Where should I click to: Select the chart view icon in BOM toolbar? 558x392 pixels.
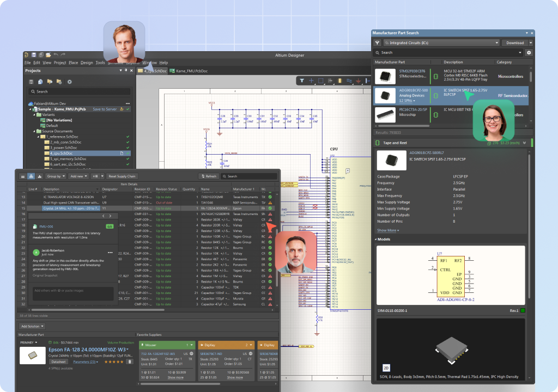pos(40,176)
